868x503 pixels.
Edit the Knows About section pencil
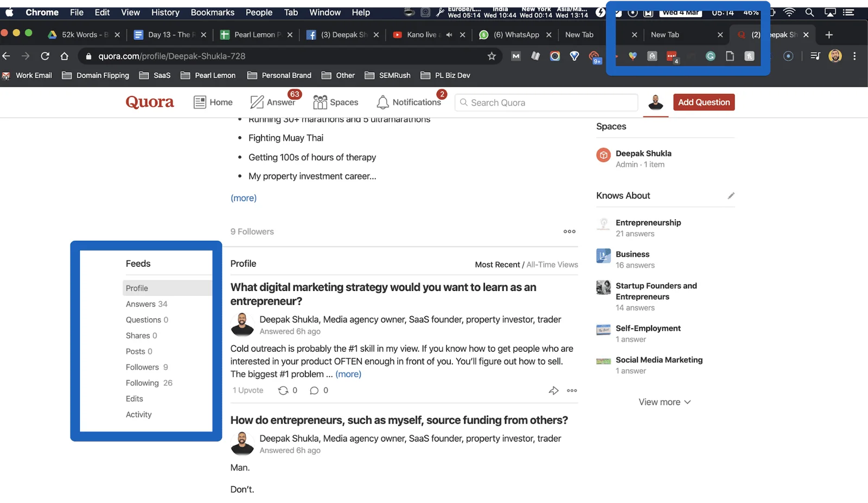(731, 196)
